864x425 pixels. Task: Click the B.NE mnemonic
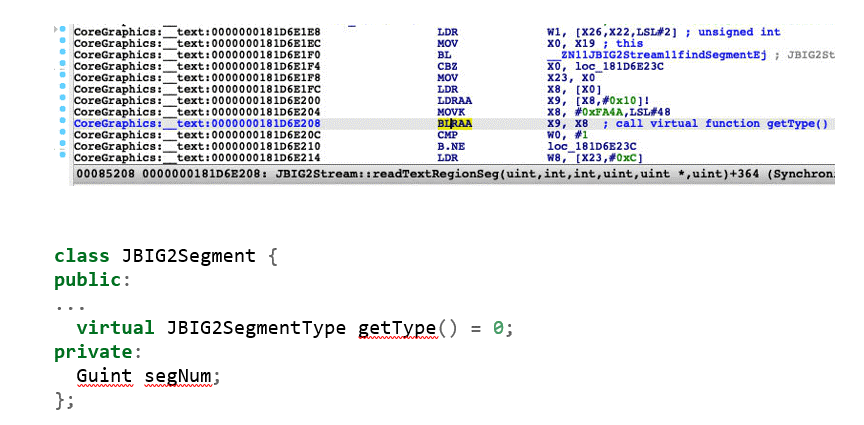pyautogui.click(x=451, y=147)
